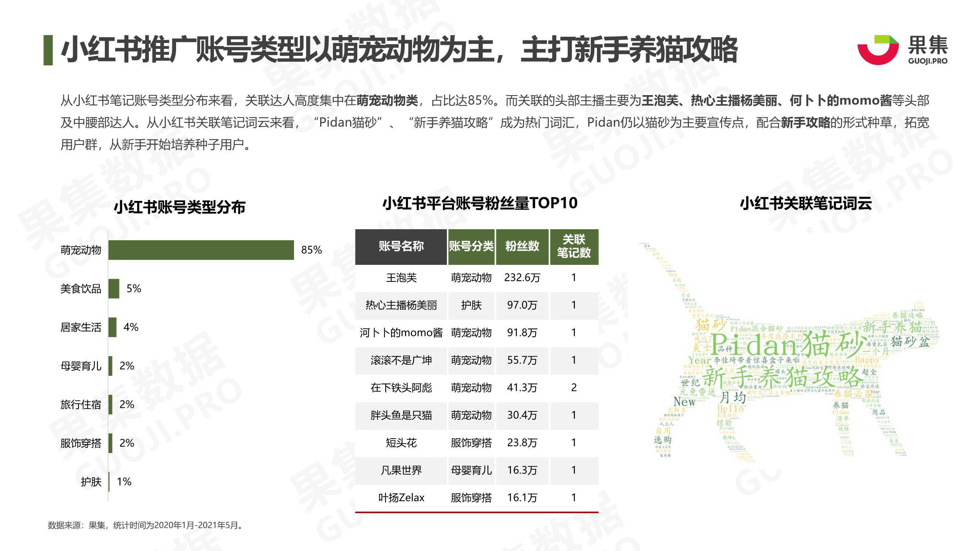This screenshot has width=980, height=551.
Task: Click the 河卜卜的momo酱 table cell
Action: click(x=401, y=333)
